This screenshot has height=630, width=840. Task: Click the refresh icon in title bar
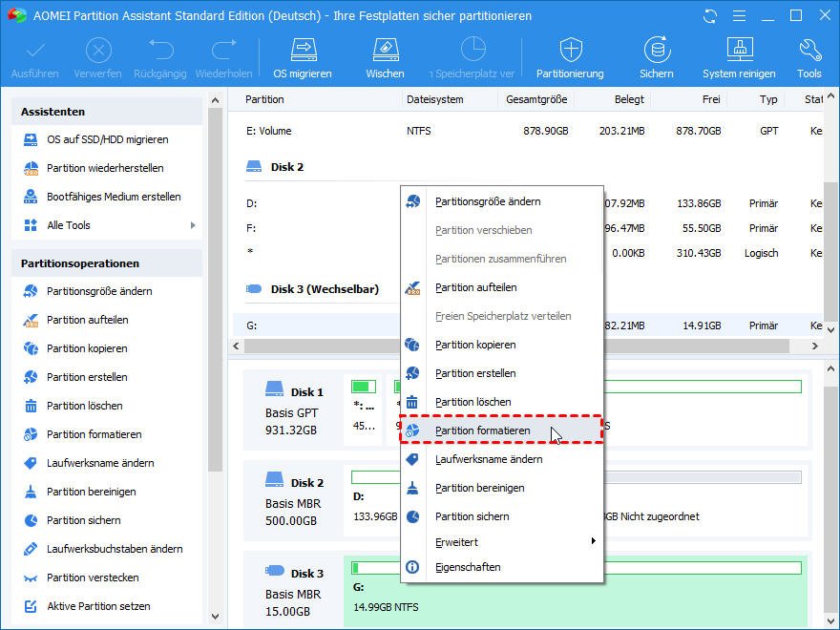(709, 16)
